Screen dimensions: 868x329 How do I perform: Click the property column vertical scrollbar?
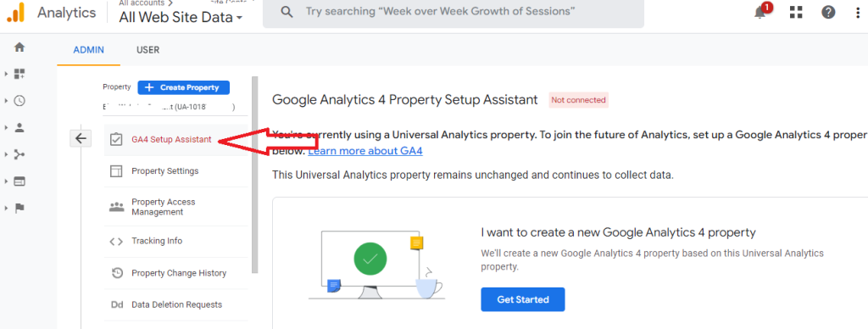[x=254, y=175]
